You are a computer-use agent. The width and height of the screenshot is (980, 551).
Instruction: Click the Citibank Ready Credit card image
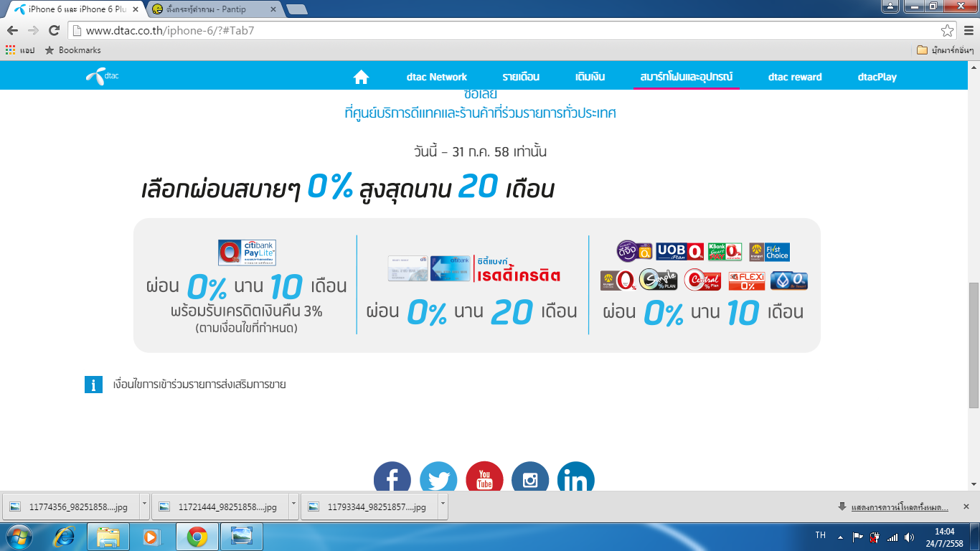click(x=428, y=268)
